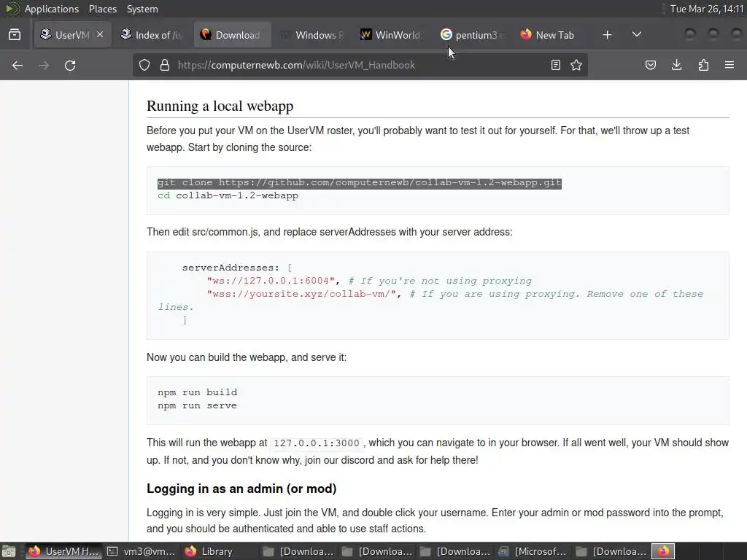Switch to the WinWorld tab

coord(392,35)
